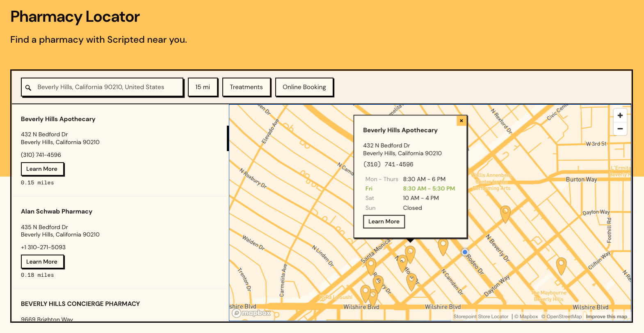
Task: Open the Treatments filter
Action: (246, 87)
